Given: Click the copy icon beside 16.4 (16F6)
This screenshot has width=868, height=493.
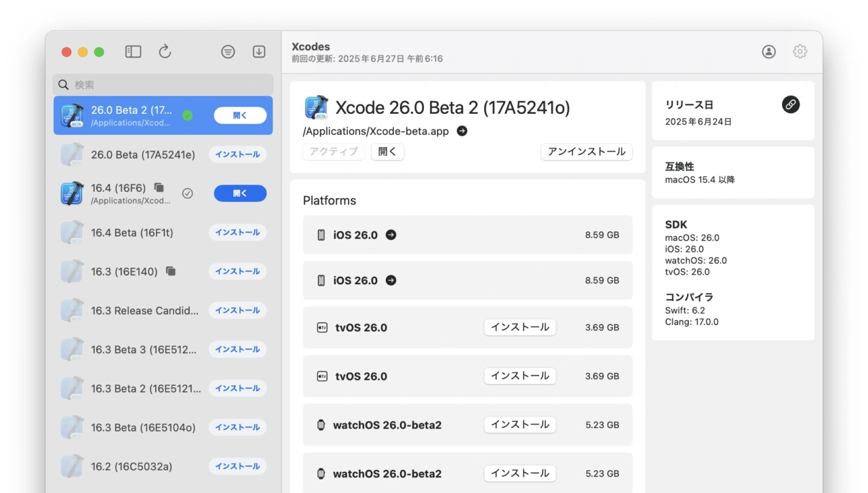Looking at the screenshot, I should 159,188.
